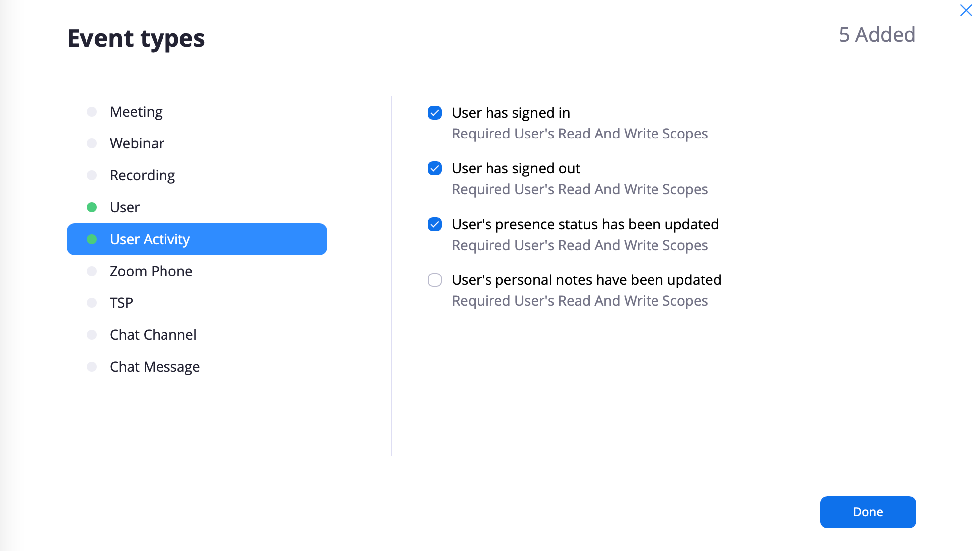Choose the TSP event category
This screenshot has width=980, height=551.
click(x=121, y=303)
